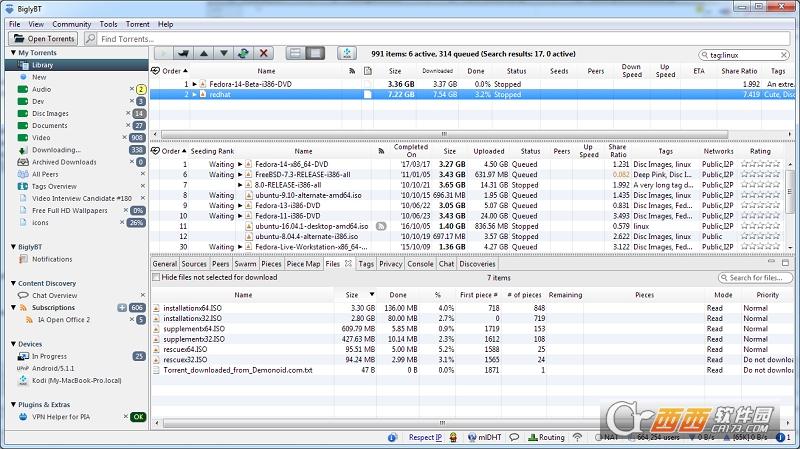Screen dimensions: 800x449
Task: Click the wifi signal icon in status bar
Action: click(577, 437)
